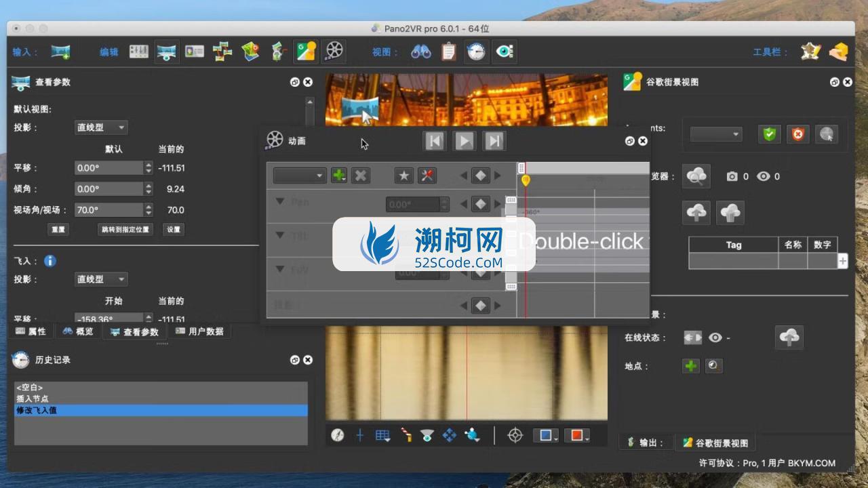Viewport: 868px width, 488px height.
Task: Switch to the 概览 tab
Action: (78, 331)
